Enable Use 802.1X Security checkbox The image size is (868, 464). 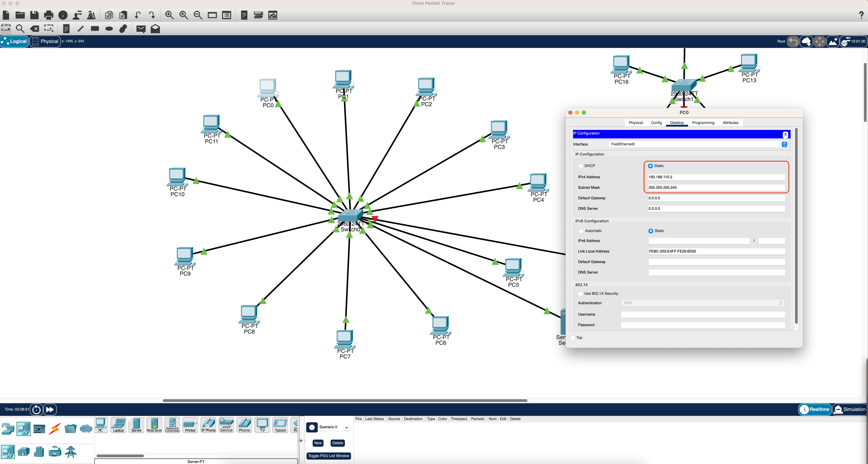580,294
